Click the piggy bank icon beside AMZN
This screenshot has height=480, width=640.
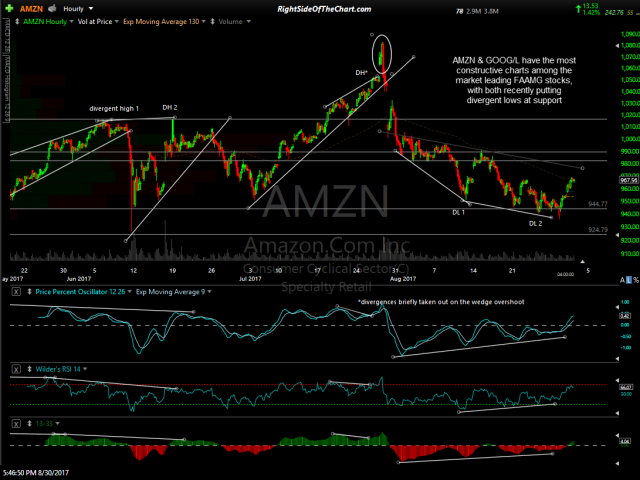pyautogui.click(x=52, y=9)
